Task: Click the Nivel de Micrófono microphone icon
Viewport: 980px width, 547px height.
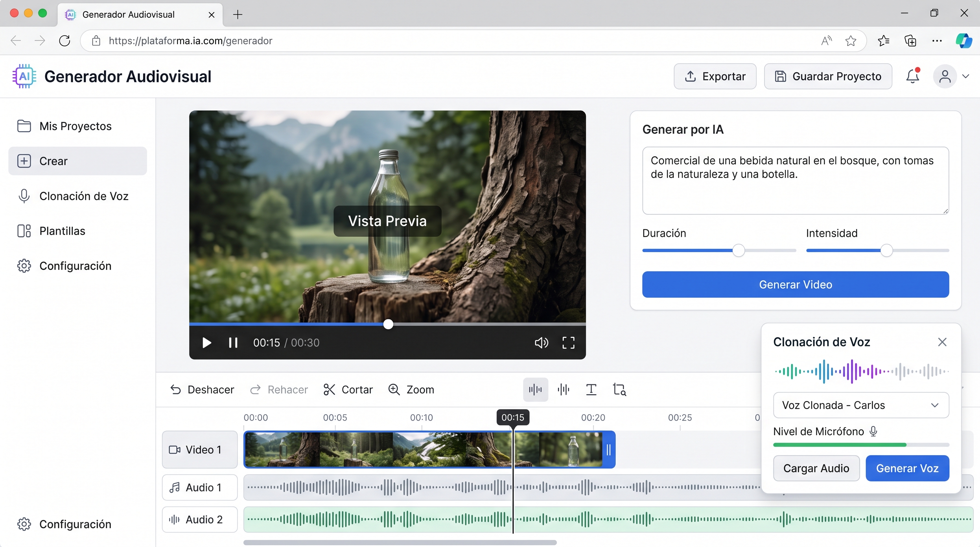Action: (x=874, y=431)
